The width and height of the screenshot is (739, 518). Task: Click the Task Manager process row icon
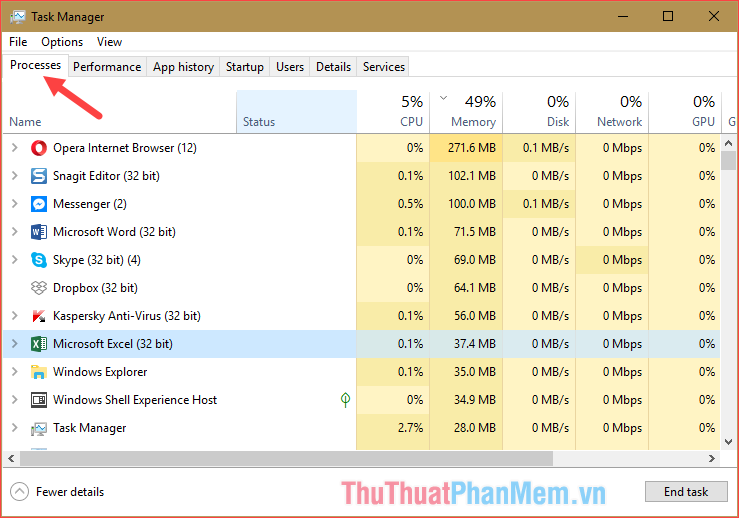[39, 428]
